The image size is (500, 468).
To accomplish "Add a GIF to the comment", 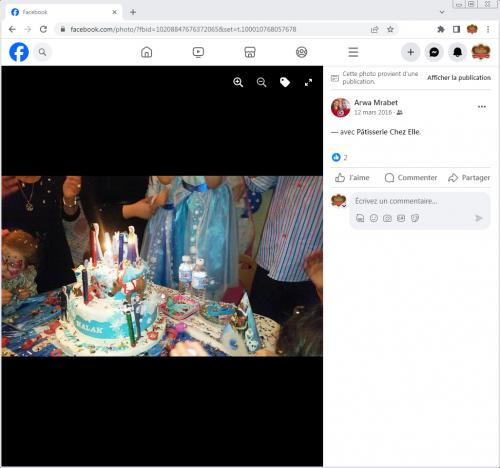I will coord(401,218).
